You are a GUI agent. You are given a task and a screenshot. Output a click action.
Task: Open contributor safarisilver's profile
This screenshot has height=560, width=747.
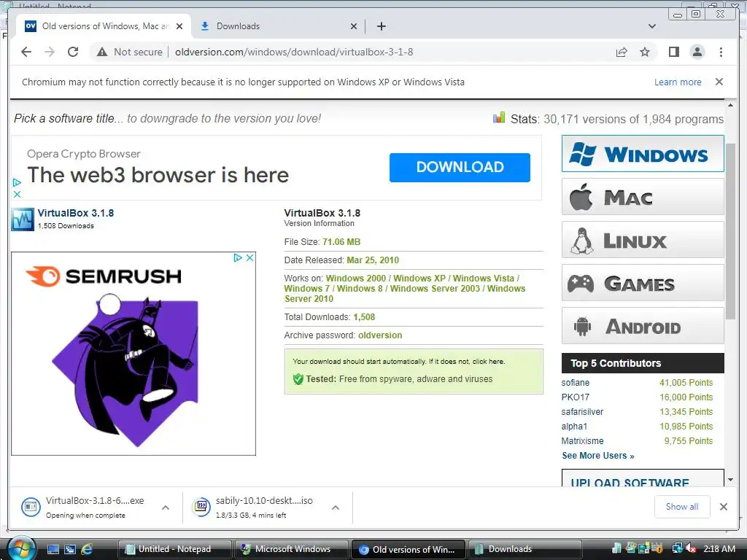[582, 412]
